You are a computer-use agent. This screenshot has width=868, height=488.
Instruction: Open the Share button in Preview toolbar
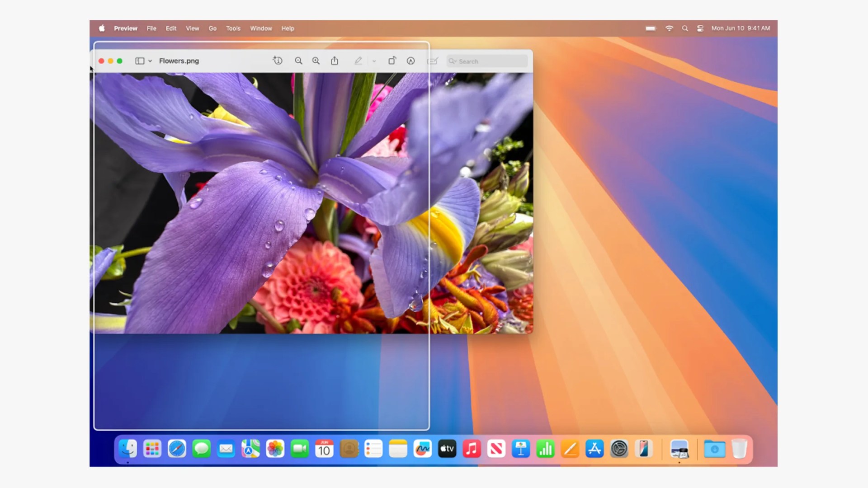[x=335, y=61]
